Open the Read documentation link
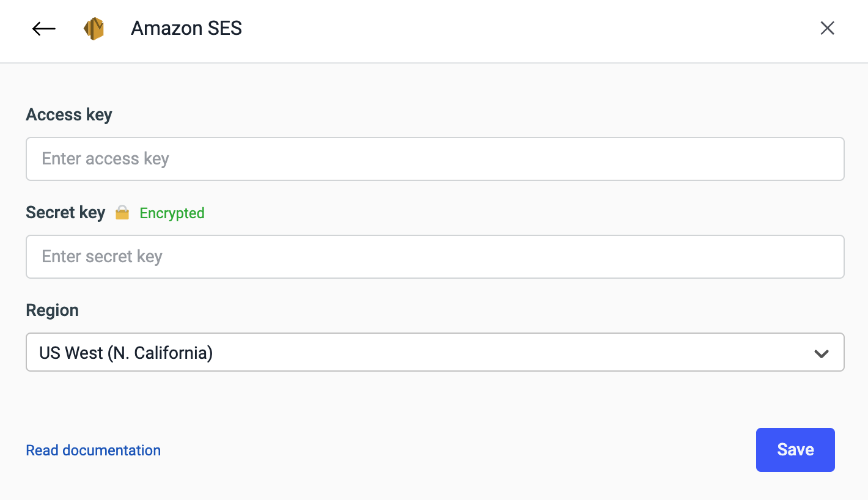Screen dimensions: 868x500 pyautogui.click(x=93, y=450)
